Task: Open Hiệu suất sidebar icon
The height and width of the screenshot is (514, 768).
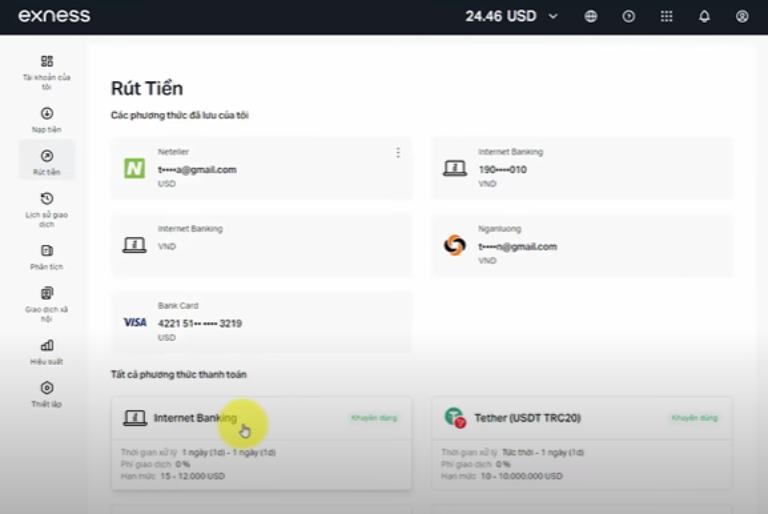Action: (47, 351)
